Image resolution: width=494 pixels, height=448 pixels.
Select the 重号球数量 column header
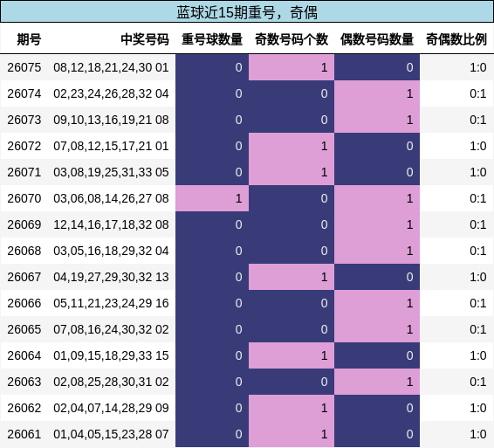click(x=212, y=39)
